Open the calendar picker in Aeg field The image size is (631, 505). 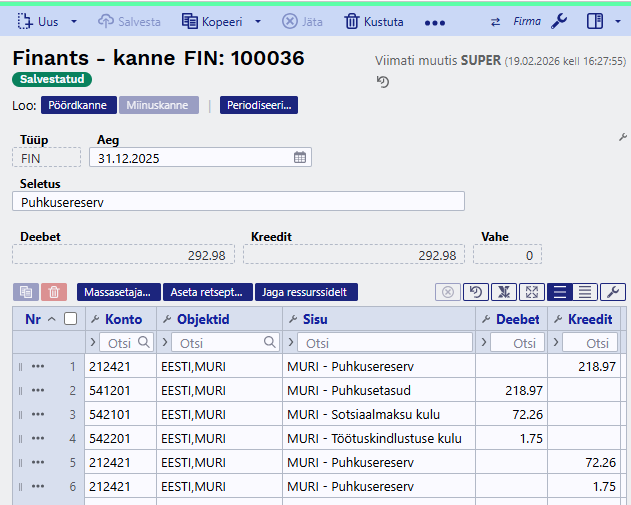(x=300, y=158)
